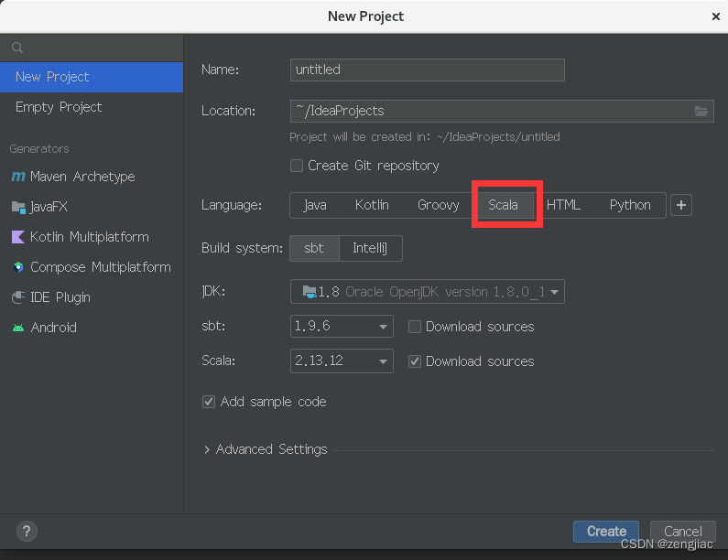Click the Cancel button

coord(683,532)
